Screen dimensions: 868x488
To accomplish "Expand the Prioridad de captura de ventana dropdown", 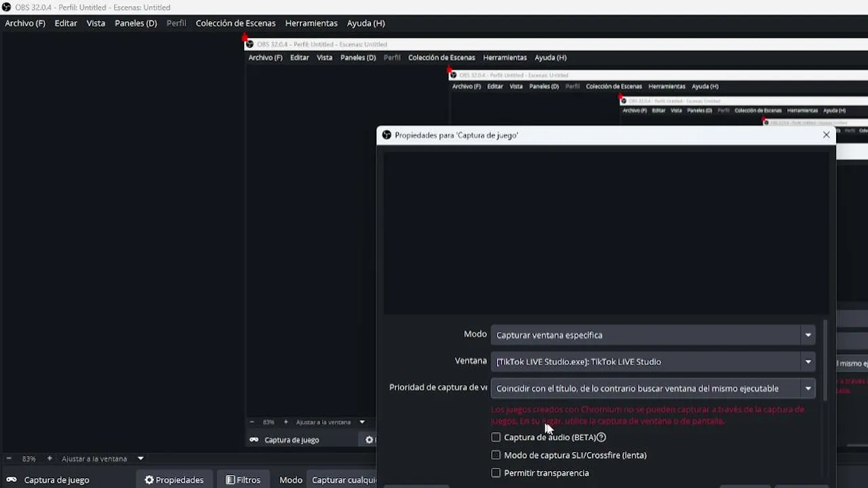I will point(653,388).
